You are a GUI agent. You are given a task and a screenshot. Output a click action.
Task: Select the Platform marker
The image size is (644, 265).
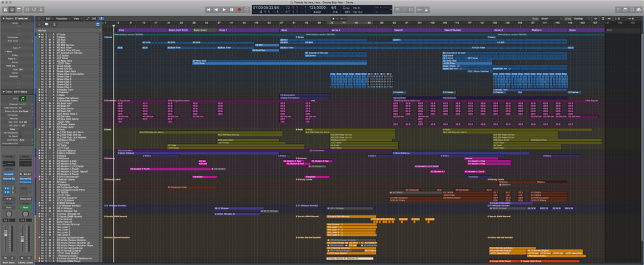point(549,30)
